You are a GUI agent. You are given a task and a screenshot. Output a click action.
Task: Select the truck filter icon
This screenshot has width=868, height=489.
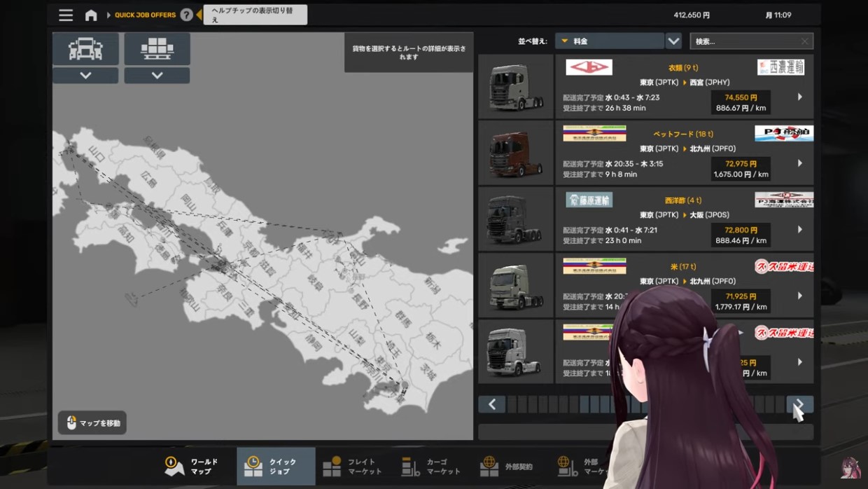point(85,49)
